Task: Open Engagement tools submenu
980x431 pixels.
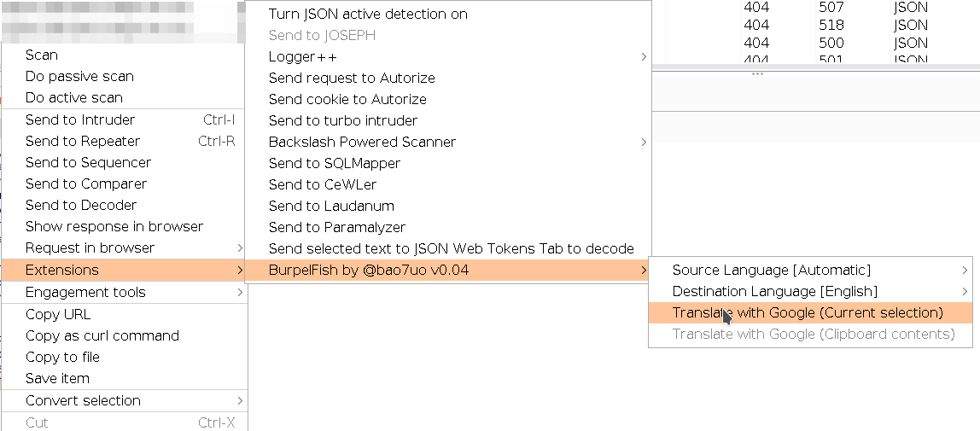Action: 125,293
